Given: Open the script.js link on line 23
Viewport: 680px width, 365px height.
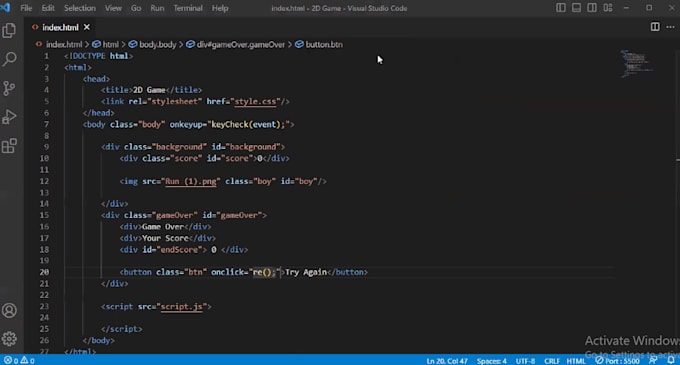Looking at the screenshot, I should click(181, 306).
